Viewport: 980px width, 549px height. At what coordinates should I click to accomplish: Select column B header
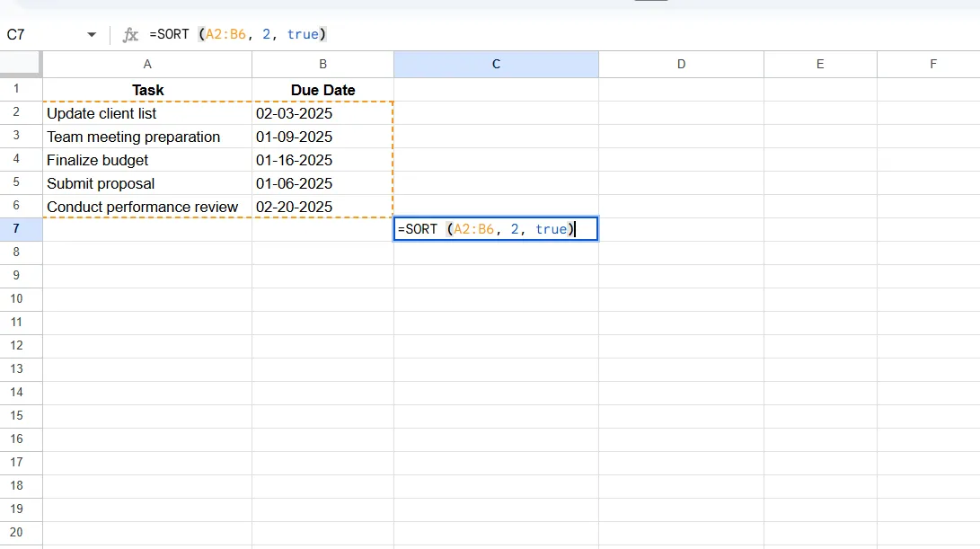coord(323,64)
